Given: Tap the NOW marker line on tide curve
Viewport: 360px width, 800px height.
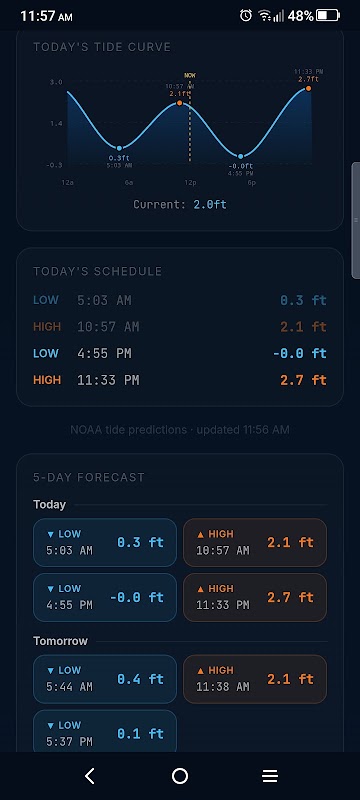Looking at the screenshot, I should point(190,120).
